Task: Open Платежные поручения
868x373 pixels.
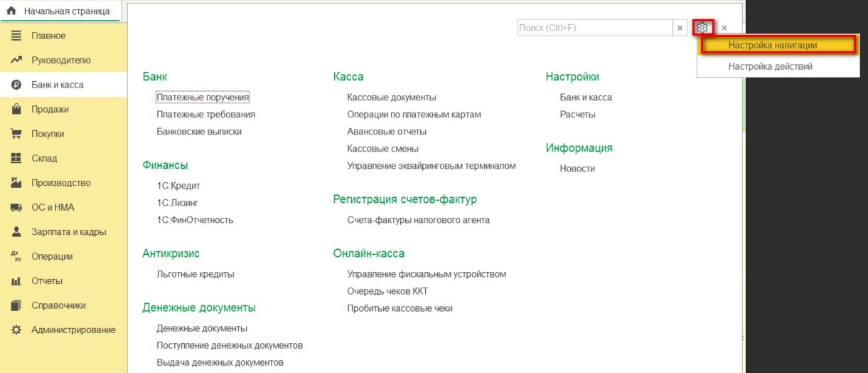Action: click(203, 98)
